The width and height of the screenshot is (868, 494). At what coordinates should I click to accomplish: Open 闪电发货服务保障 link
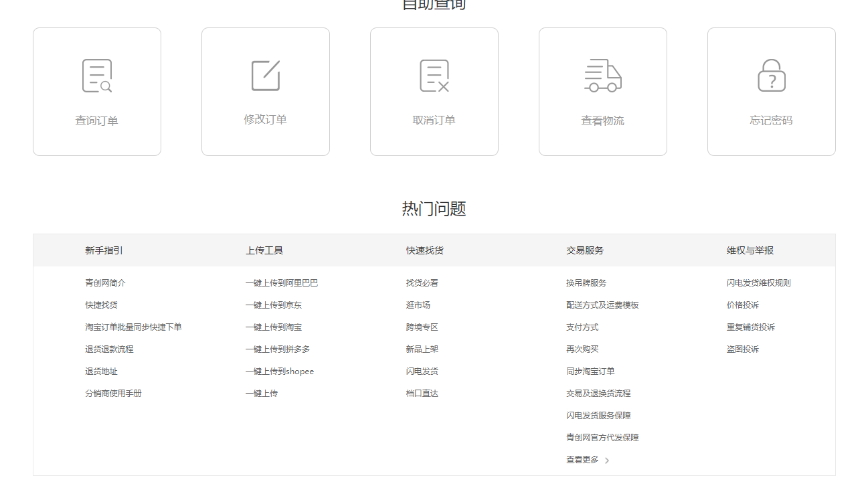(598, 416)
